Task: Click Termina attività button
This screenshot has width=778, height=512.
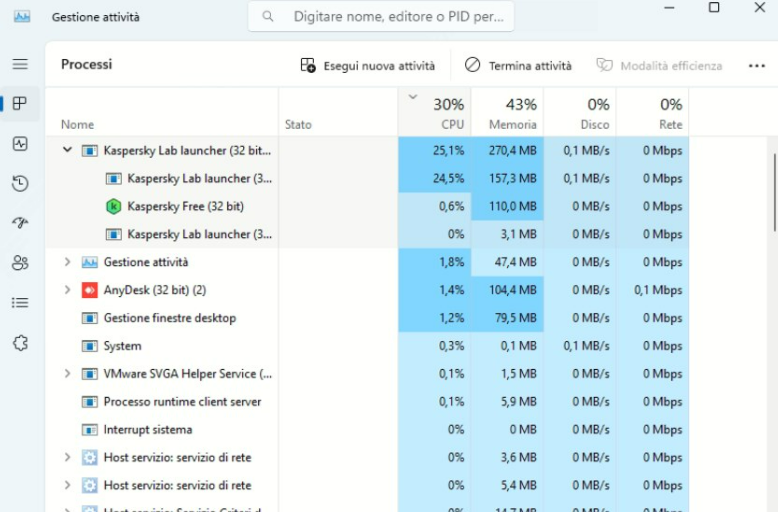Action: click(x=519, y=66)
